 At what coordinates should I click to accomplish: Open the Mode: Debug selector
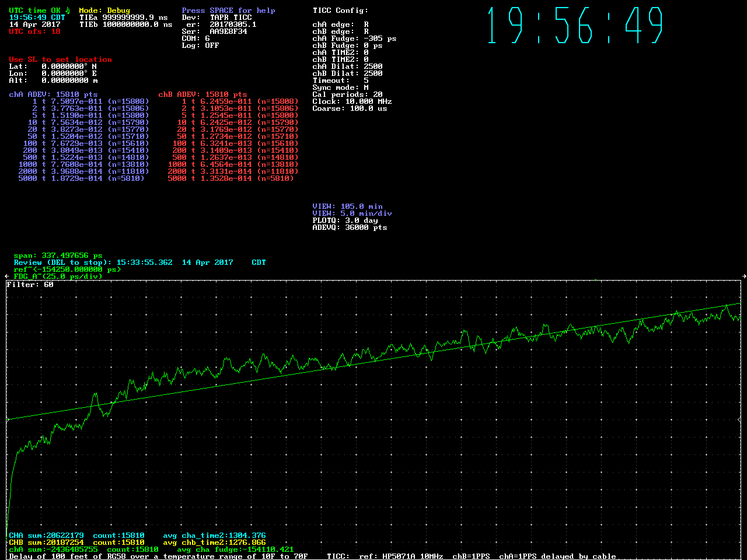pyautogui.click(x=104, y=10)
